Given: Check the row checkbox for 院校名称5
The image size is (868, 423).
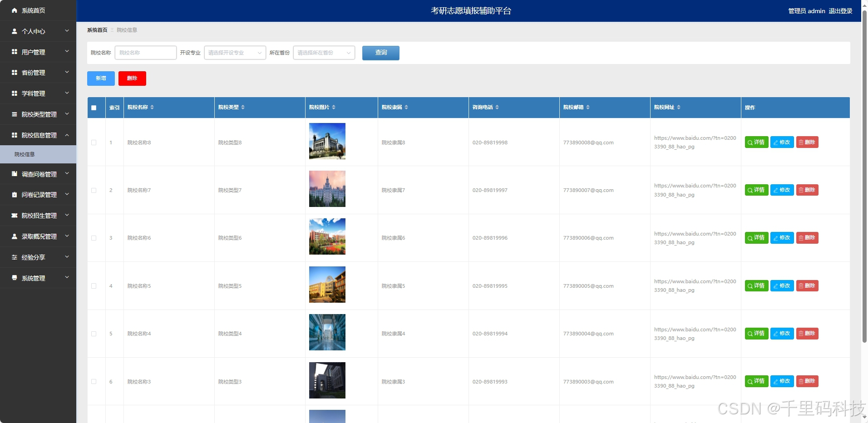Looking at the screenshot, I should tap(94, 286).
